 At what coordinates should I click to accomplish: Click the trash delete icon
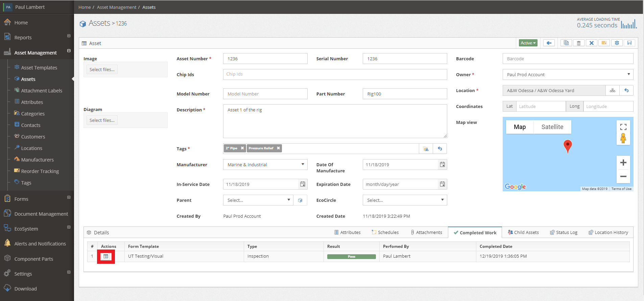click(x=579, y=43)
